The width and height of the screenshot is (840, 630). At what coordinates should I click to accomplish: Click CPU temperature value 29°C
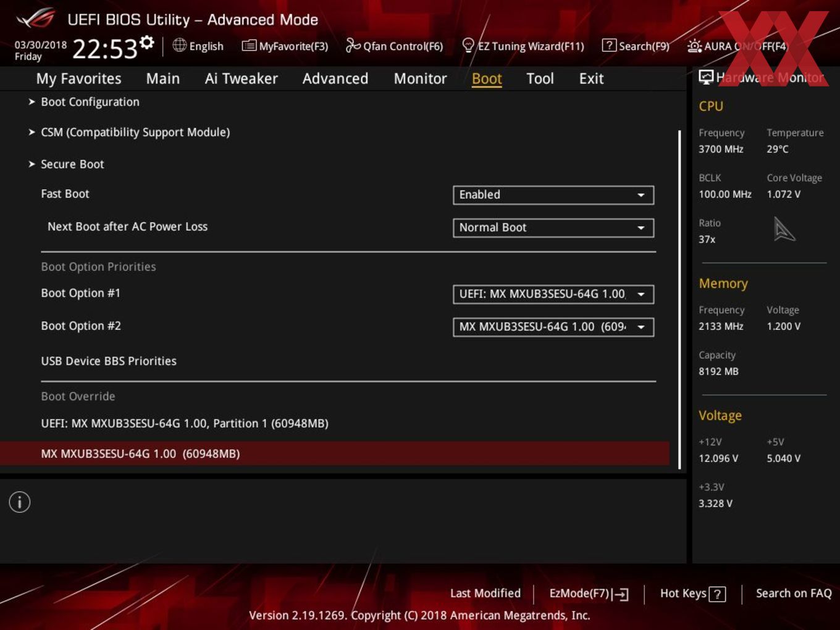[x=778, y=149]
